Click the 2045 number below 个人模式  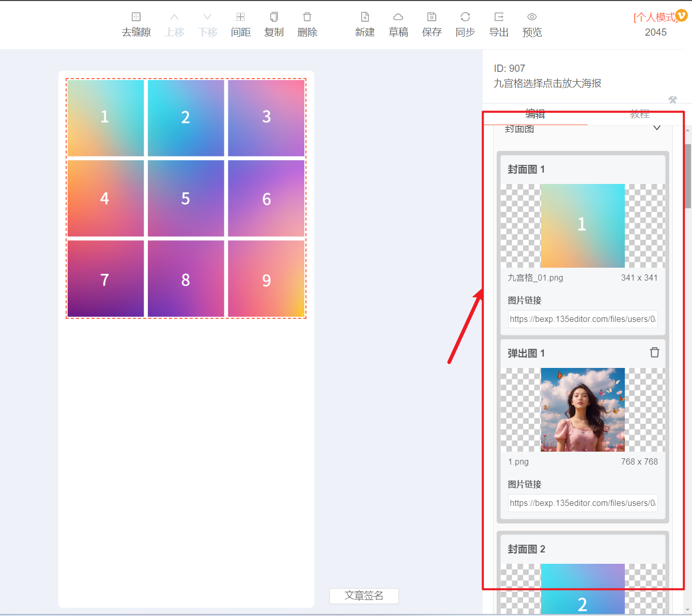(x=656, y=32)
